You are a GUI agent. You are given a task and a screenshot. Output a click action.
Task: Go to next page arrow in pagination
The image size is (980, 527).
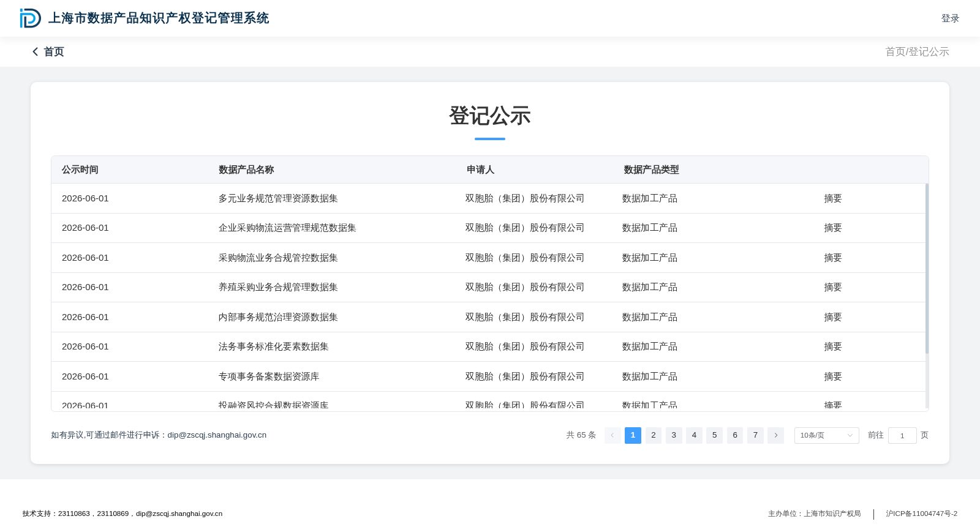click(775, 435)
